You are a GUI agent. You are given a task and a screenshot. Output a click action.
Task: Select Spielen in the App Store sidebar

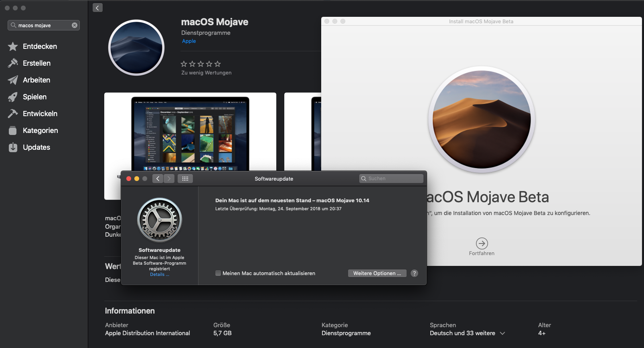pos(35,97)
